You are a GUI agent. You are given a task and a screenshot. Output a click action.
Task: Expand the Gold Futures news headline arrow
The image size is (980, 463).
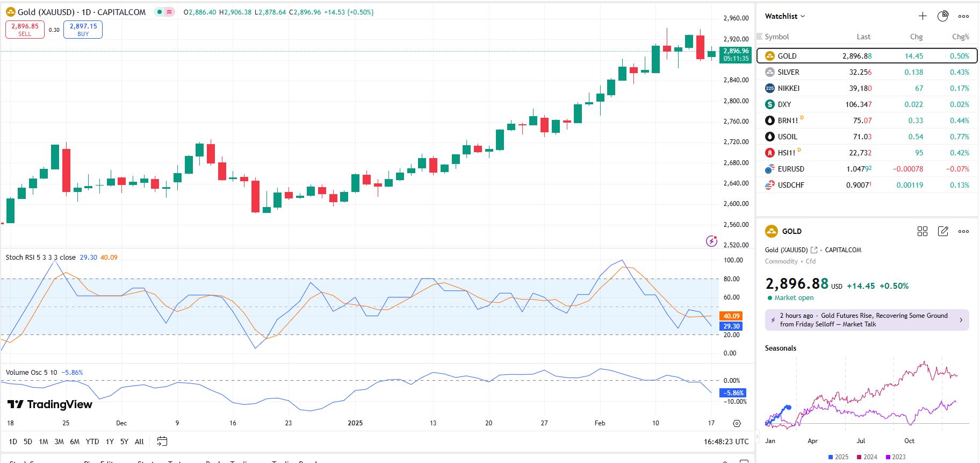pyautogui.click(x=961, y=320)
